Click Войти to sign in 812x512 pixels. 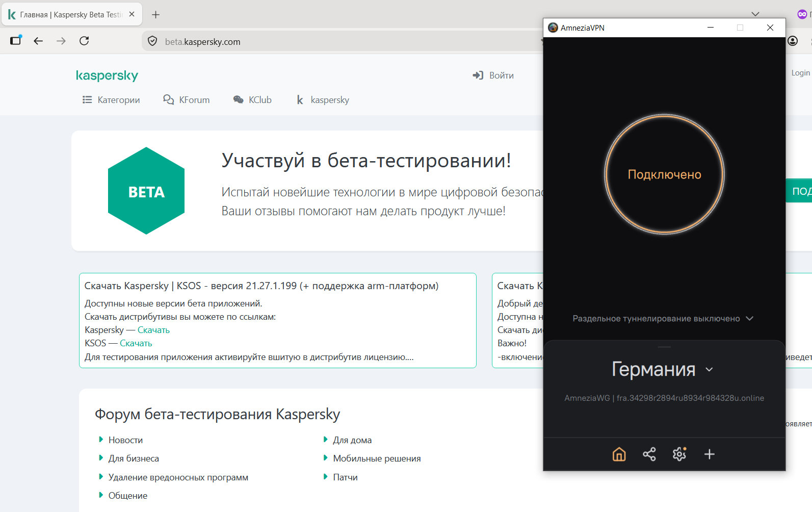click(x=493, y=75)
